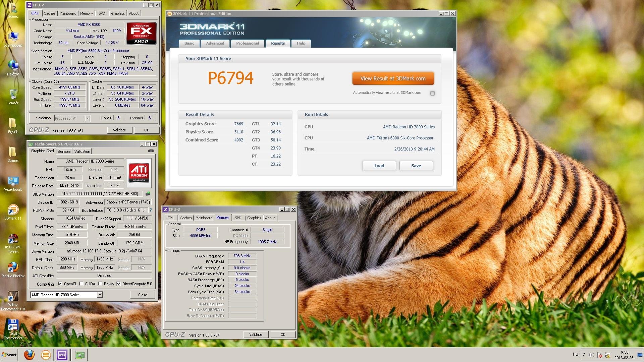644x362 pixels.
Task: Open Graphics tab in the lower CPU-Z window
Action: click(x=254, y=218)
